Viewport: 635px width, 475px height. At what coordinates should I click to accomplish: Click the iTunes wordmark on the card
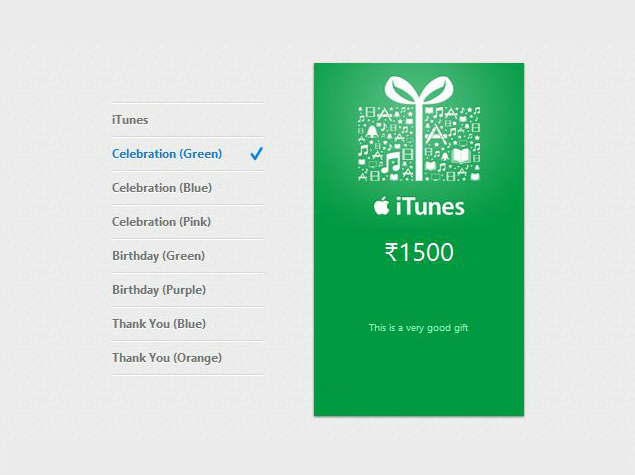430,207
